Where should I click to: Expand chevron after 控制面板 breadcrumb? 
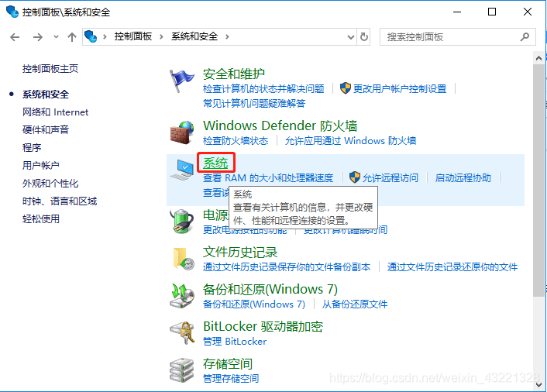(161, 36)
